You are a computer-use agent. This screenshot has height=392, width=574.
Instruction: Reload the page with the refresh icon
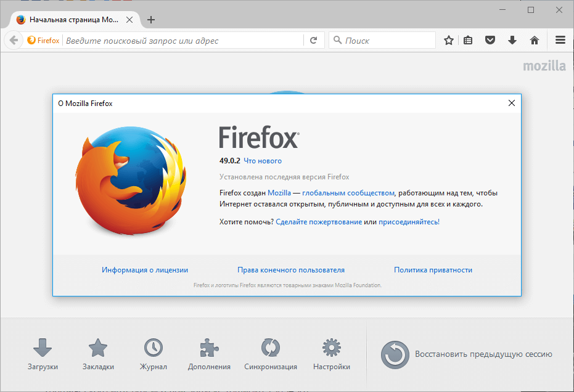[314, 39]
